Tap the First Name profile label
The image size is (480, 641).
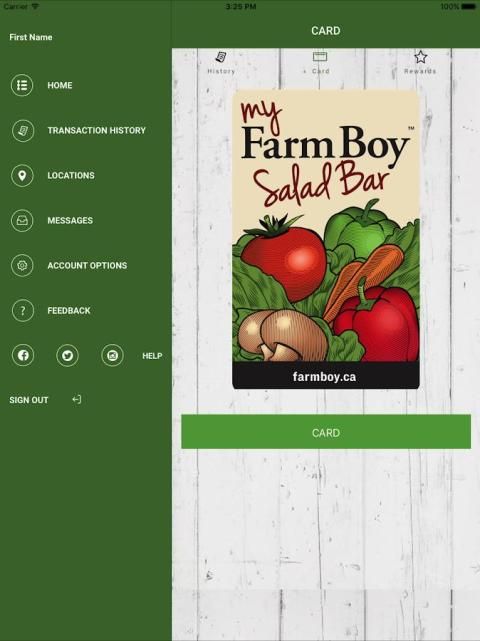point(31,37)
